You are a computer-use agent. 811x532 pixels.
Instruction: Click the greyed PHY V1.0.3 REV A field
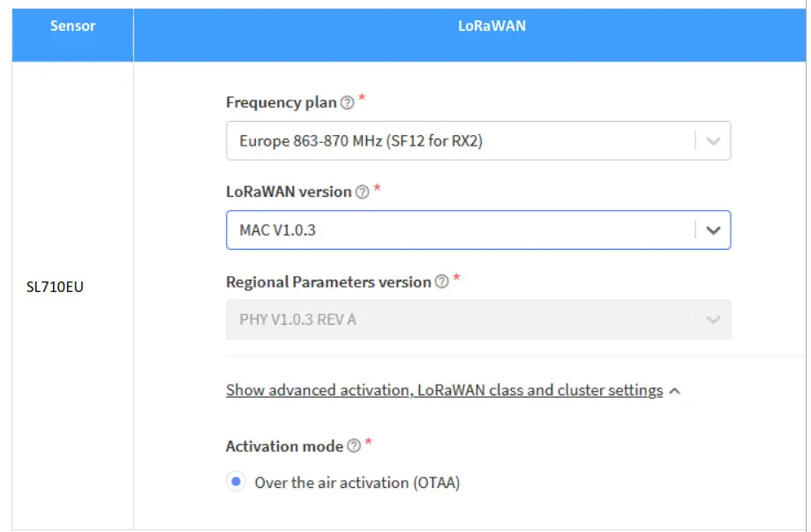pos(459,319)
